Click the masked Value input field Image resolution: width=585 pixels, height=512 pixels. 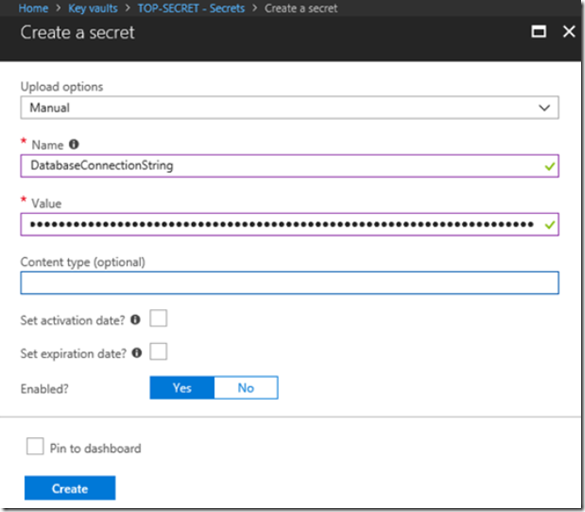(290, 224)
